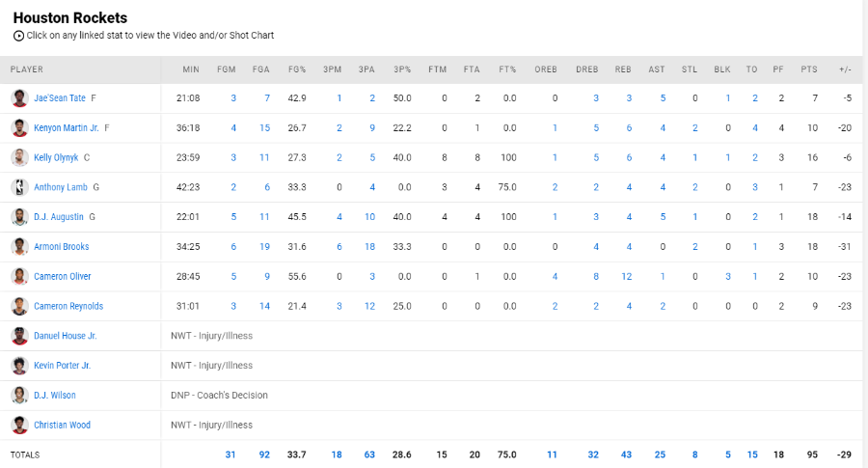This screenshot has width=868, height=468.
Task: Click Kevin Porter Jr.'s headshot avatar
Action: [x=19, y=366]
